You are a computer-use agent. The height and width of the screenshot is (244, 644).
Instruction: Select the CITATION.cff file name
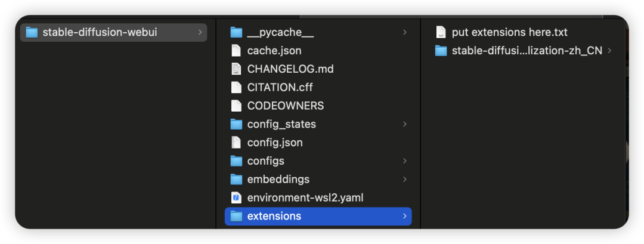280,88
